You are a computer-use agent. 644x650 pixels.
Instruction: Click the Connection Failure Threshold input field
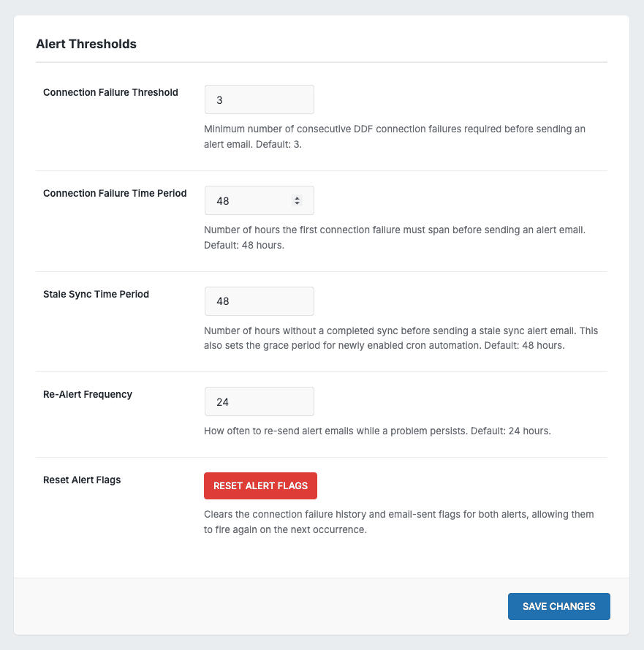click(259, 99)
